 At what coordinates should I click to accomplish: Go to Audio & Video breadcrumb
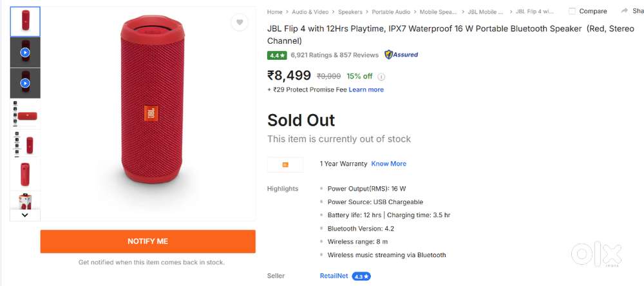pyautogui.click(x=310, y=12)
